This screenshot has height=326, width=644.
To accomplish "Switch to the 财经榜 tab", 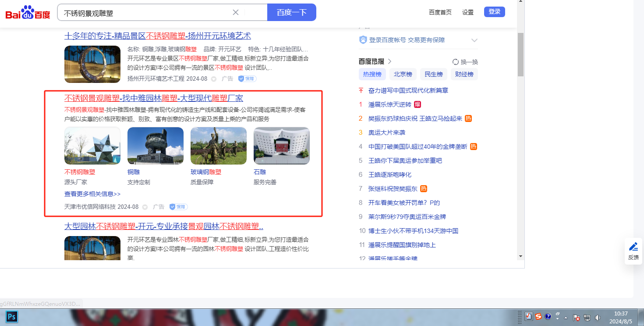I will coord(464,74).
